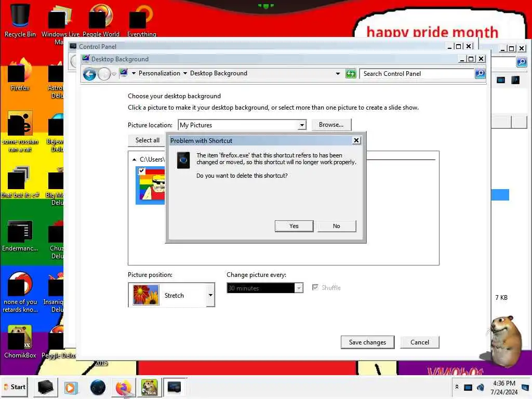The height and width of the screenshot is (399, 532).
Task: Open ChomikBox hamster taskbar icon
Action: click(149, 387)
